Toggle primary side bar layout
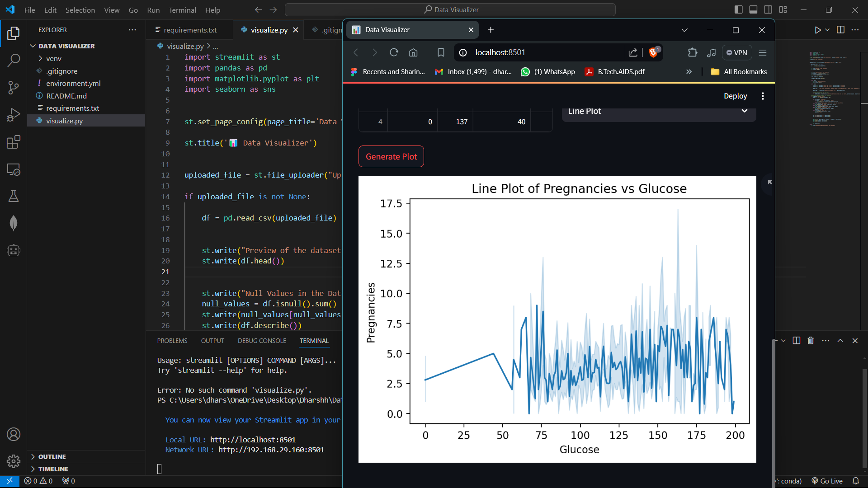The width and height of the screenshot is (868, 488). point(739,9)
